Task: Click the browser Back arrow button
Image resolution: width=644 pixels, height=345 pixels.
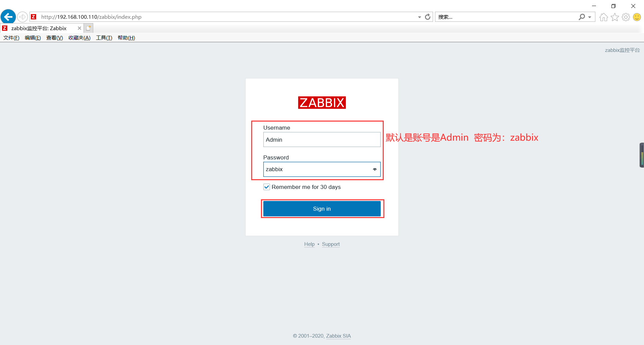Action: [x=8, y=16]
